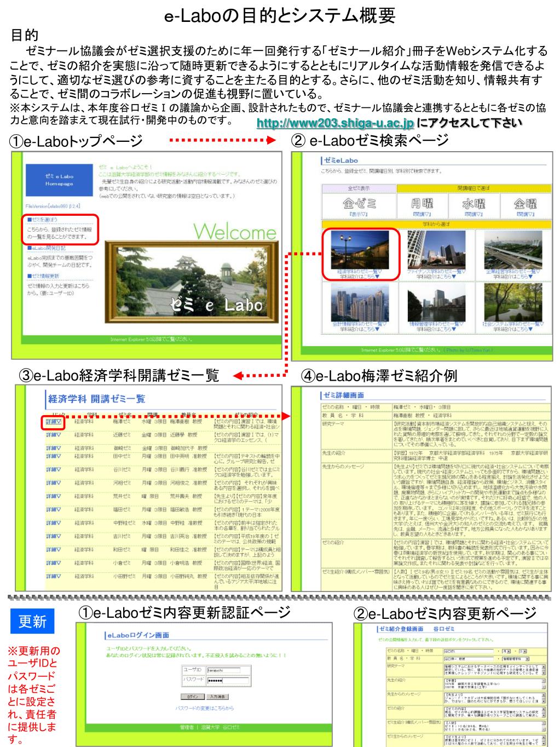The width and height of the screenshot is (560, 747).
Task: Open the http://www203.shiga-u.ac.jp link
Action: [x=336, y=124]
